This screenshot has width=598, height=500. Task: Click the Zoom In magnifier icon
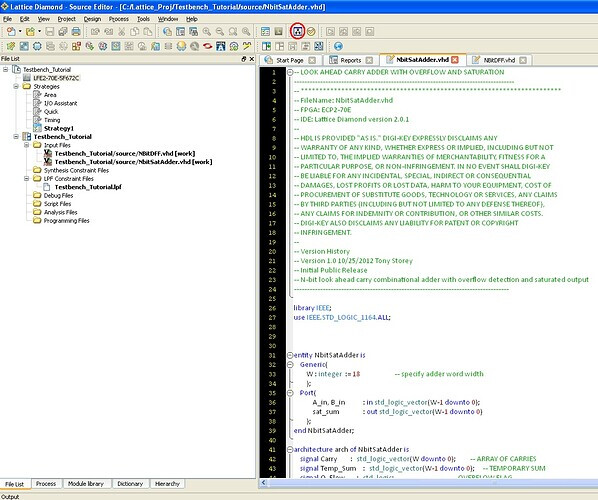pyautogui.click(x=207, y=32)
